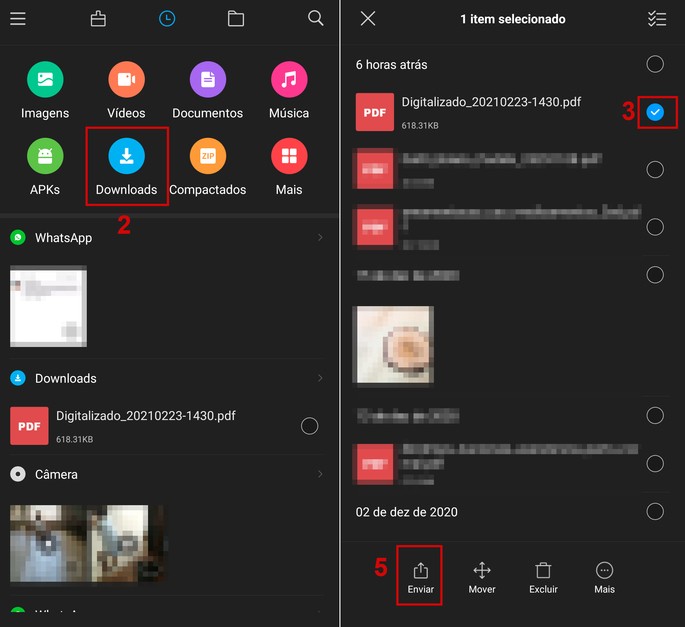Select the '02 de dez de 2020' group
Screen dimensions: 685x627
pos(655,511)
